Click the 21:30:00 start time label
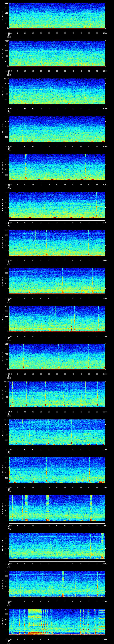 pos(9,639)
